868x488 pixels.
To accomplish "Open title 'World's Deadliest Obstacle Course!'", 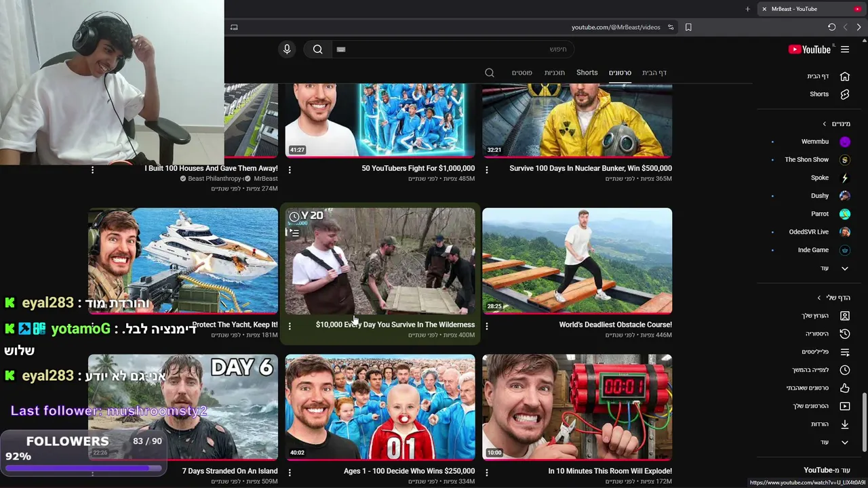I will coord(616,325).
